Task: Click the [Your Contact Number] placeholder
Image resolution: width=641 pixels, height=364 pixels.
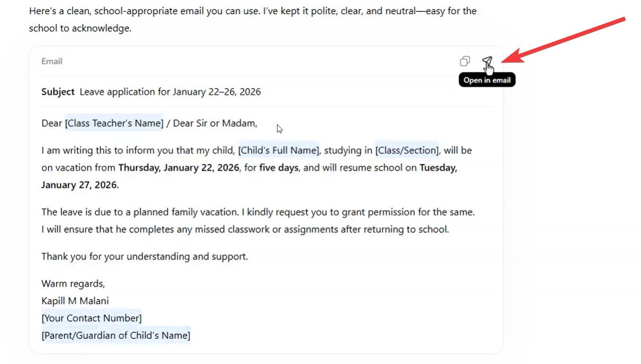Action: [91, 317]
